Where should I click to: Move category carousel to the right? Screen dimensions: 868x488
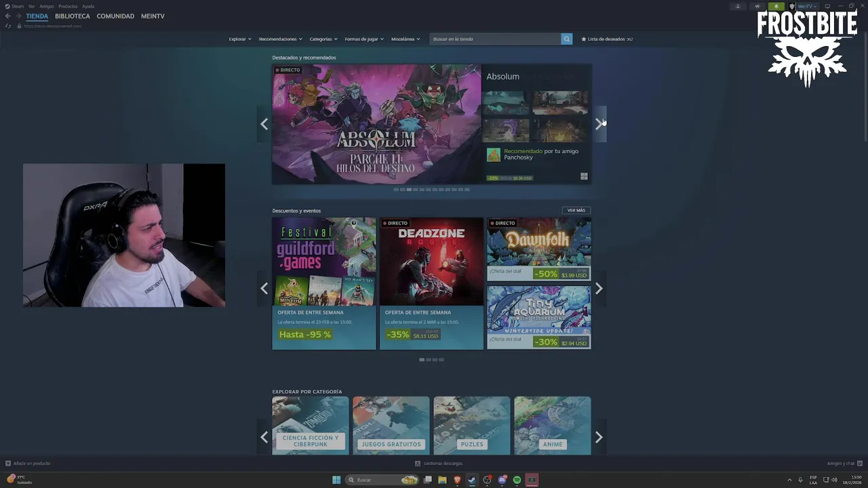(x=599, y=437)
